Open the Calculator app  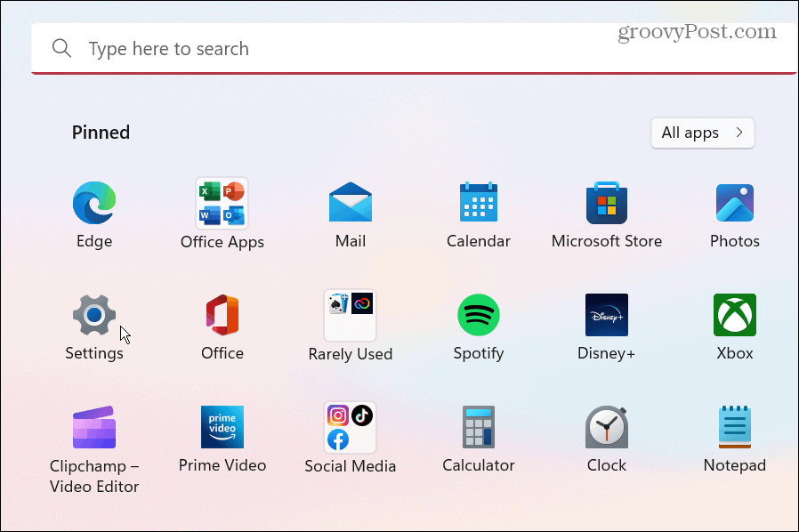click(x=479, y=427)
